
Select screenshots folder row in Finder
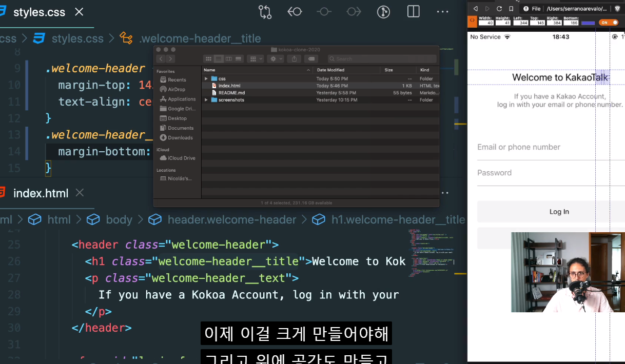pos(321,100)
